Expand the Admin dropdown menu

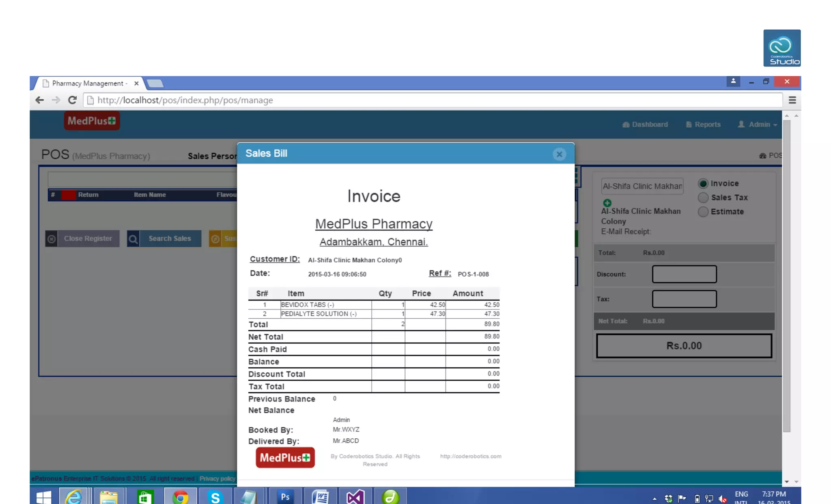[x=758, y=124]
